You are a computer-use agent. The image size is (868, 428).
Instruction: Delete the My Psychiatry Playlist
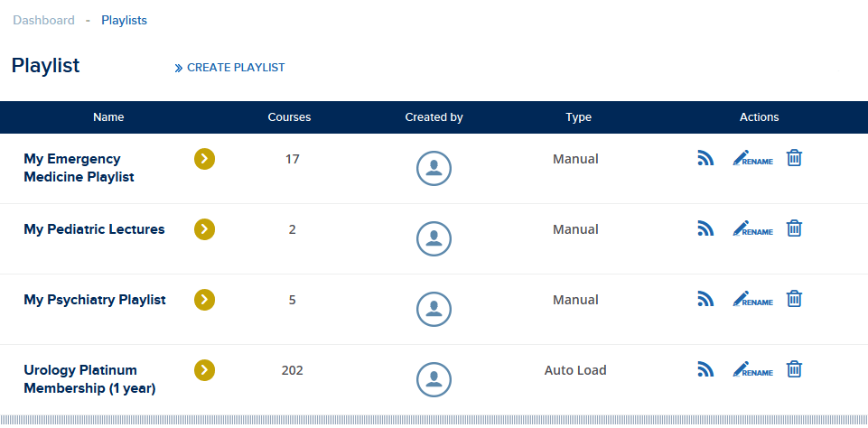[794, 299]
